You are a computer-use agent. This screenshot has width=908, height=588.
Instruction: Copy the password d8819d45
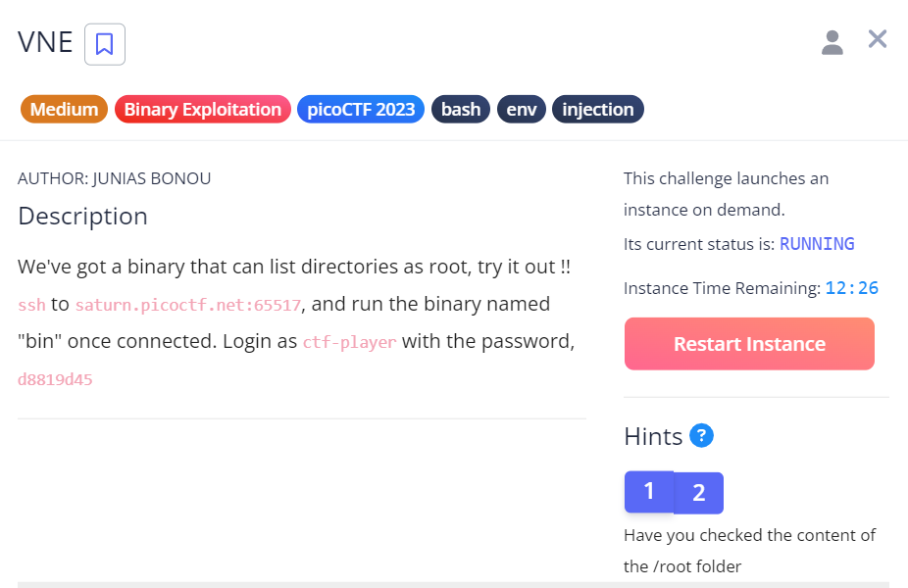click(x=55, y=379)
